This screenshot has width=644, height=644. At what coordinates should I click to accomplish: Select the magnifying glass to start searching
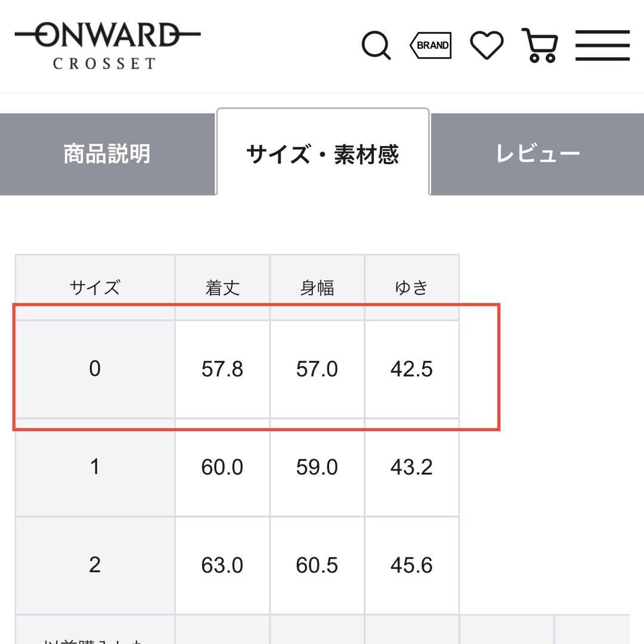pos(376,45)
